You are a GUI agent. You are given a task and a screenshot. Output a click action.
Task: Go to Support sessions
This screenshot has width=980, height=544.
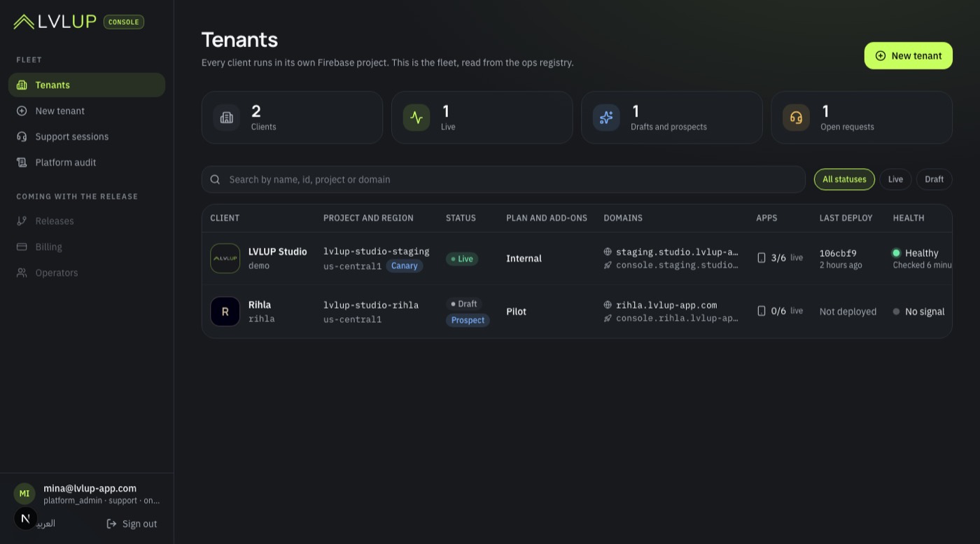87,137
